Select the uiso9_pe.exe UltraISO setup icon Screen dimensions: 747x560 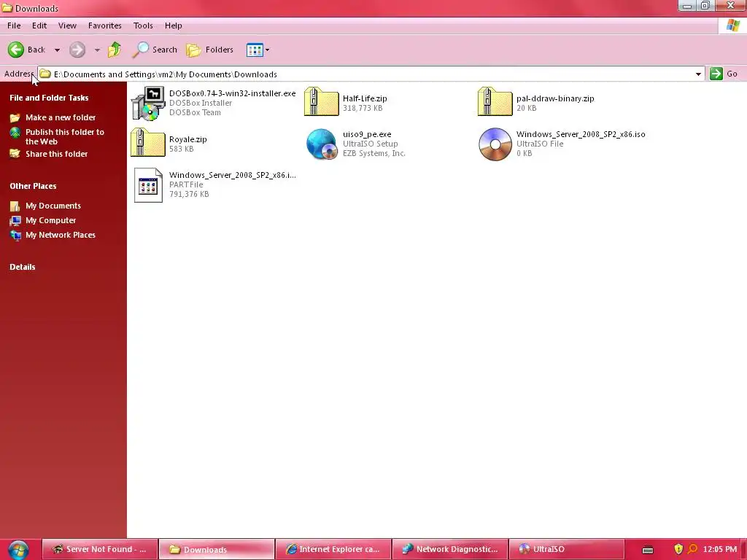coord(322,144)
